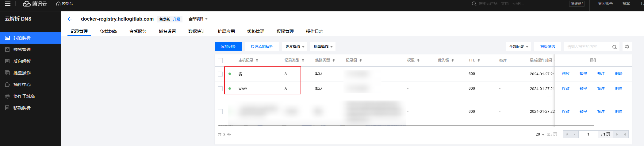Click the 升级 upgrade link

pyautogui.click(x=176, y=19)
